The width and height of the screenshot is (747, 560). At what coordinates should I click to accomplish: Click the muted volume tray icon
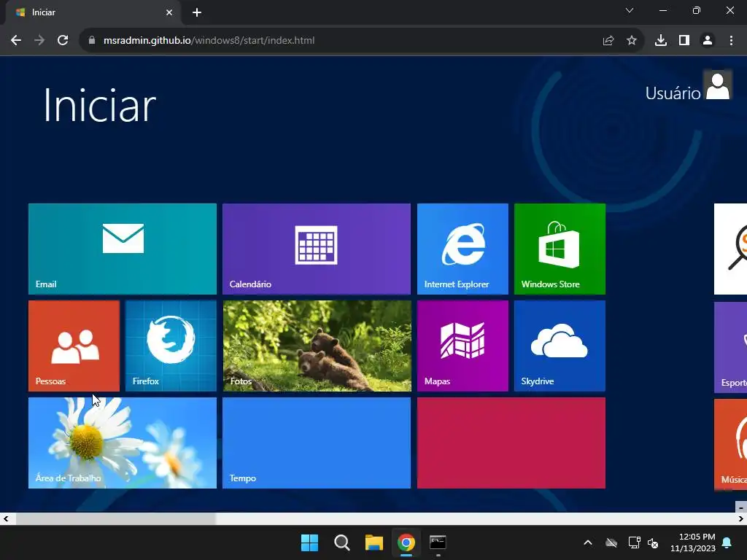click(x=653, y=542)
